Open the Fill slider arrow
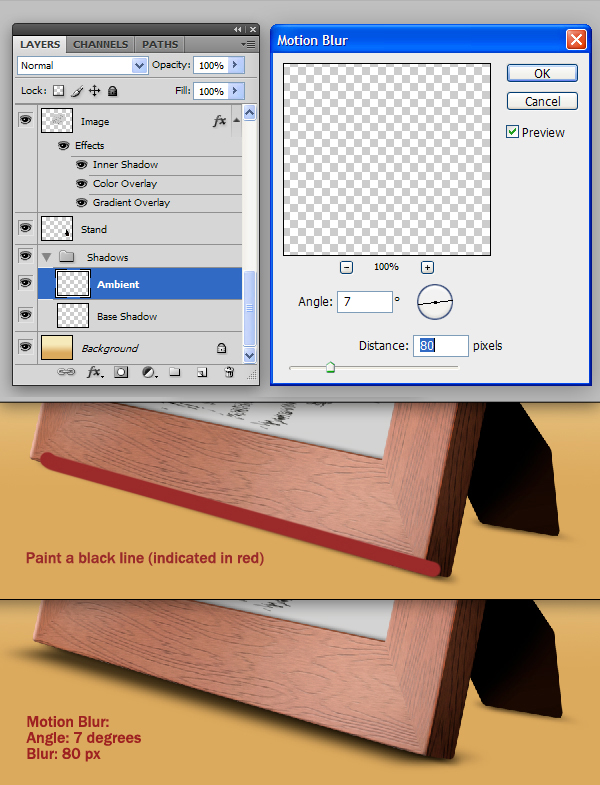The height and width of the screenshot is (785, 600). [x=236, y=91]
